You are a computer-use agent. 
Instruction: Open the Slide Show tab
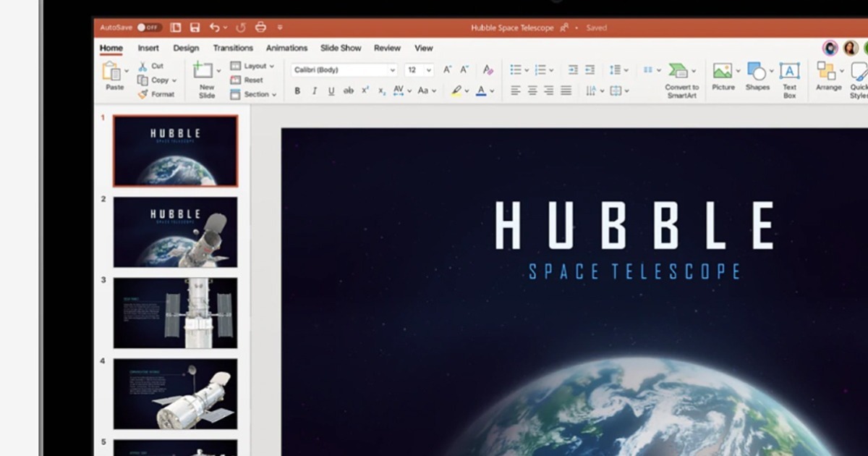pos(341,48)
